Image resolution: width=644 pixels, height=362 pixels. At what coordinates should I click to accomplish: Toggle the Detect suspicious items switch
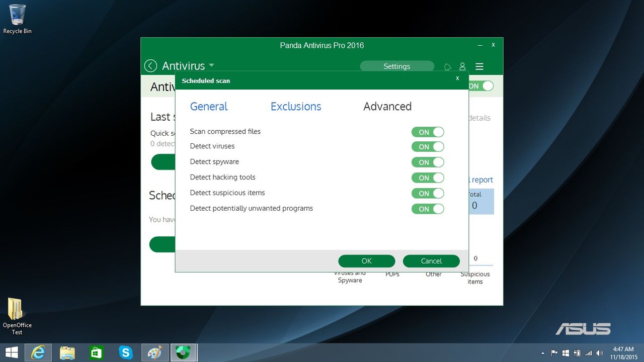(x=428, y=194)
